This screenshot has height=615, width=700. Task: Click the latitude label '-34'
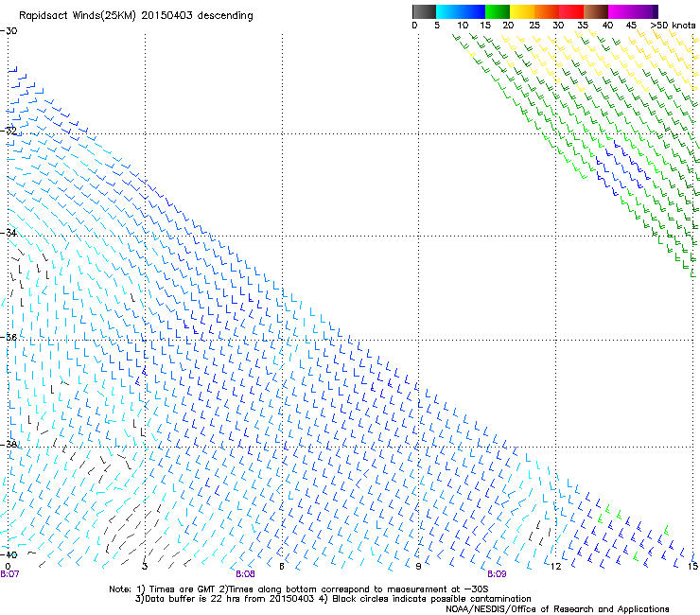tap(9, 233)
